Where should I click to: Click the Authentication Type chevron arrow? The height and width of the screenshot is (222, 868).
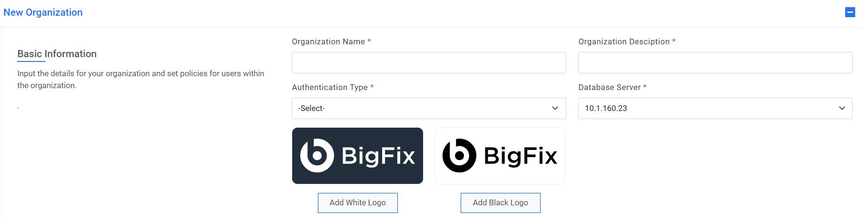click(555, 108)
